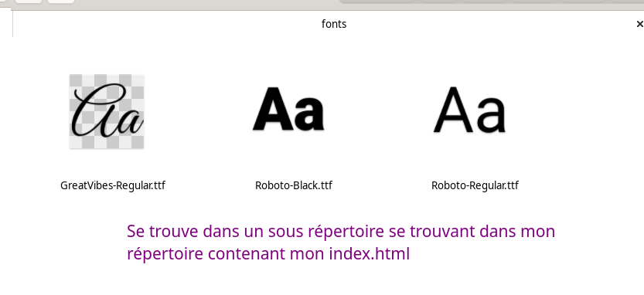Click the Roboto-Black.ttf file name
Viewport: 644px width, 295px height.
[x=294, y=185]
